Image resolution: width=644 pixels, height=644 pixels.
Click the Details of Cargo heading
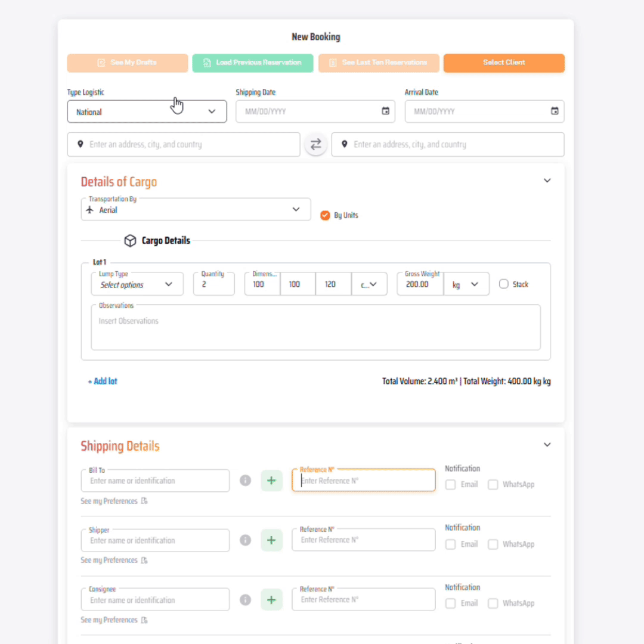pyautogui.click(x=119, y=181)
